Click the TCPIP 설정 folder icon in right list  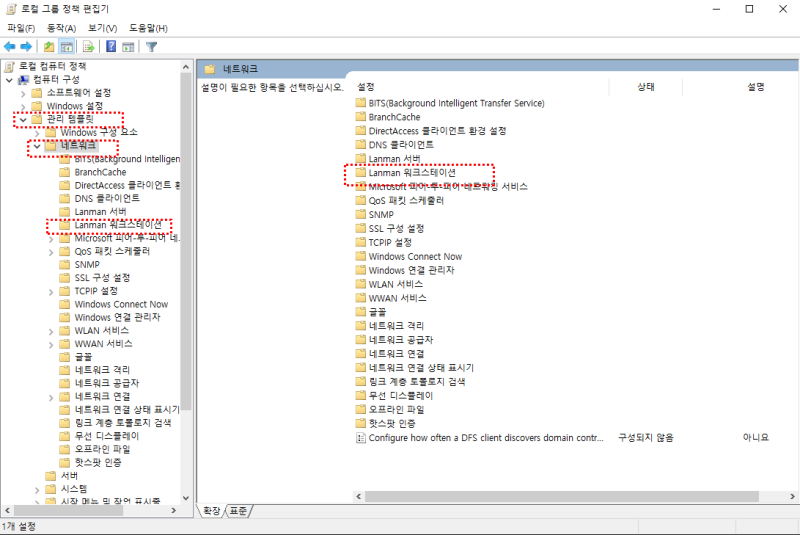click(x=361, y=242)
